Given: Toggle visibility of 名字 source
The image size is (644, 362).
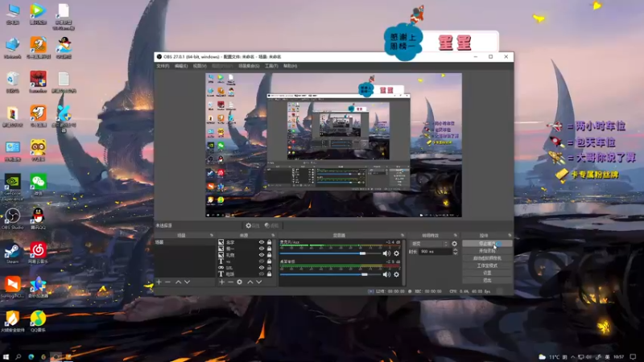Looking at the screenshot, I should coord(261,242).
